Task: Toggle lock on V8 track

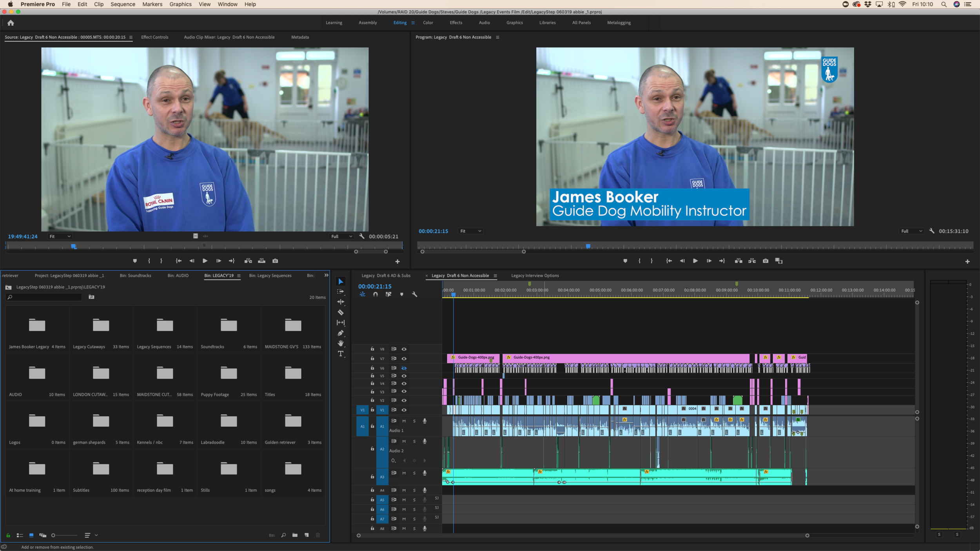Action: (372, 349)
